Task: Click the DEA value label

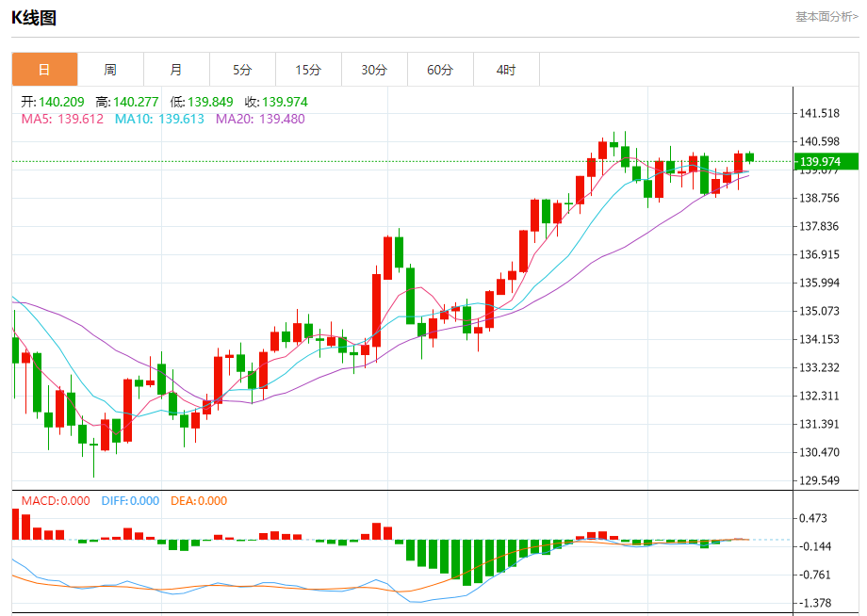Action: click(x=199, y=500)
